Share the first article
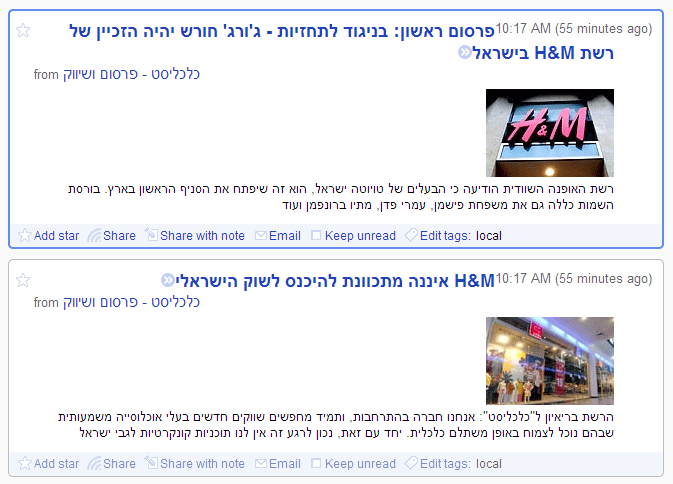The image size is (673, 484). pos(112,236)
